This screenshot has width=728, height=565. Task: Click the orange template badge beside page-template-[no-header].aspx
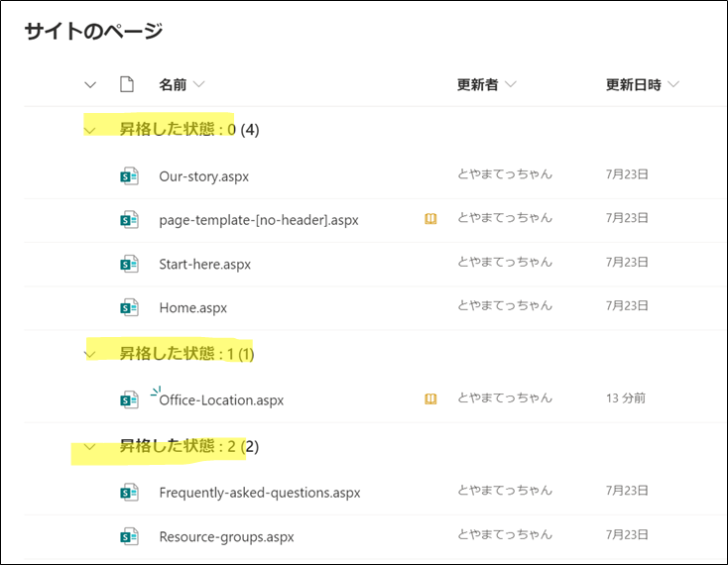point(430,219)
